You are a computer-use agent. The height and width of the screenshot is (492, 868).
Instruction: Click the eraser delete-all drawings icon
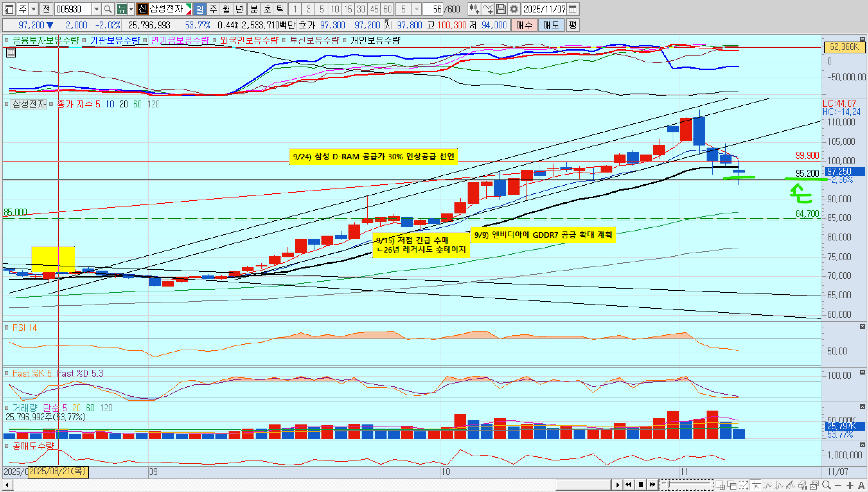point(803,485)
